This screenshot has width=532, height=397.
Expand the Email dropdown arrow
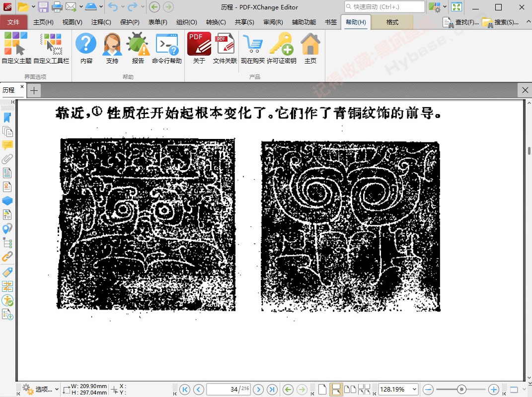click(81, 7)
